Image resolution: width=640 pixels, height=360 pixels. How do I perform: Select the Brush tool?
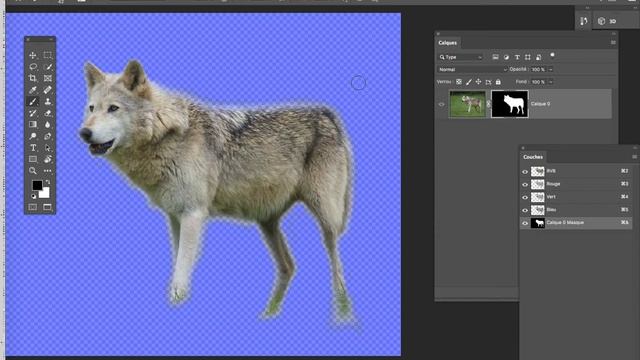(x=33, y=101)
